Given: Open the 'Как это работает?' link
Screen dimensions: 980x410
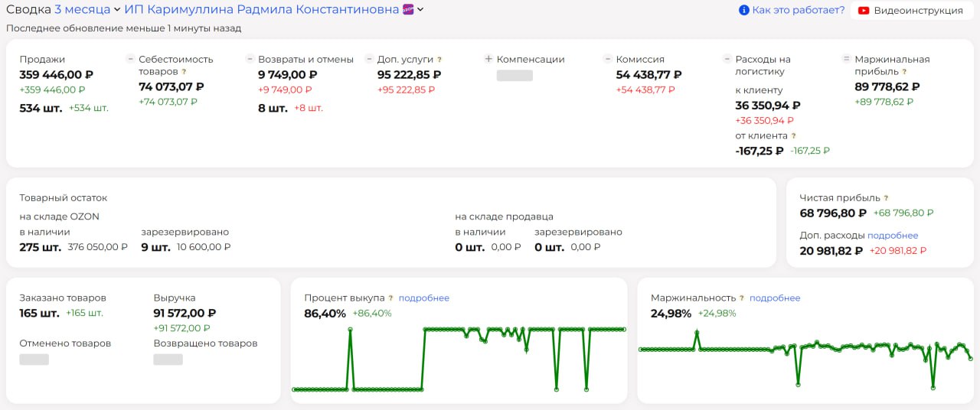Looking at the screenshot, I should pyautogui.click(x=799, y=10).
